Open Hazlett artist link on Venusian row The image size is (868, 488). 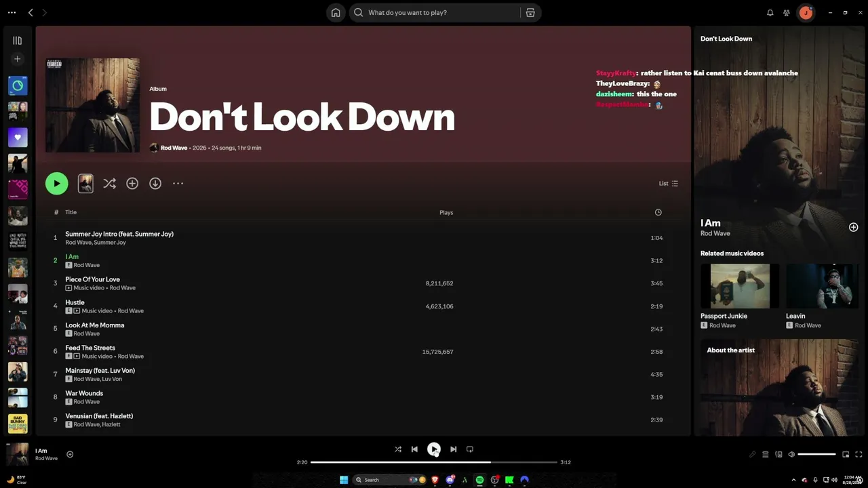click(x=111, y=424)
